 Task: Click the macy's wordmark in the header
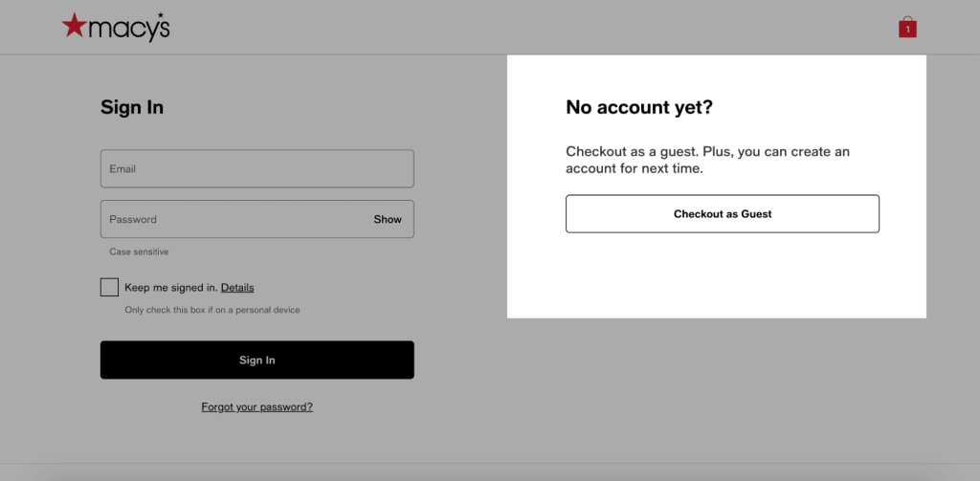129,29
